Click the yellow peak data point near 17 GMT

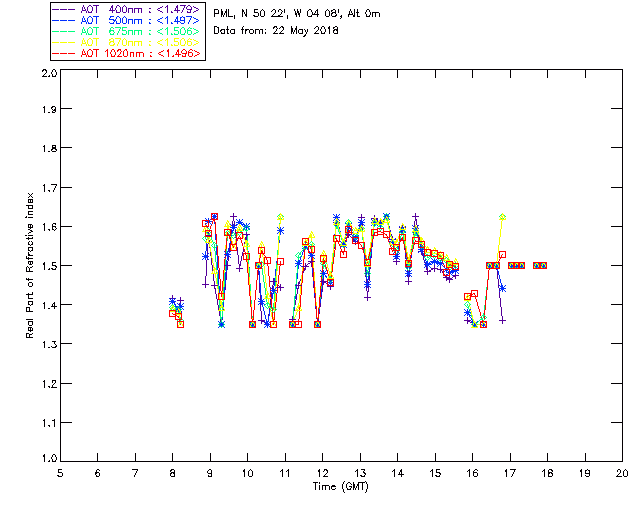[x=502, y=217]
